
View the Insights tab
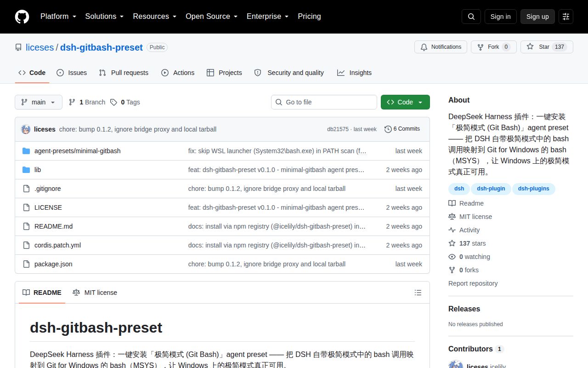354,73
